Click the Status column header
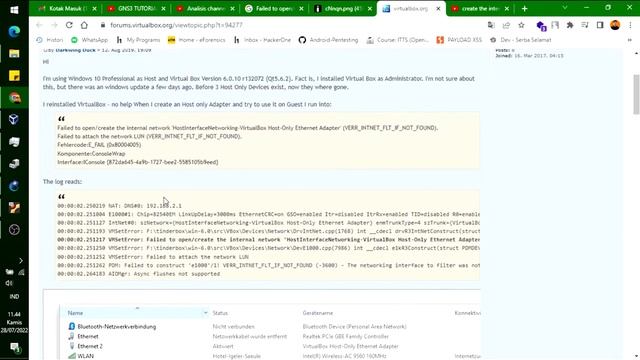Viewport: 640px width, 360px height. [x=220, y=313]
